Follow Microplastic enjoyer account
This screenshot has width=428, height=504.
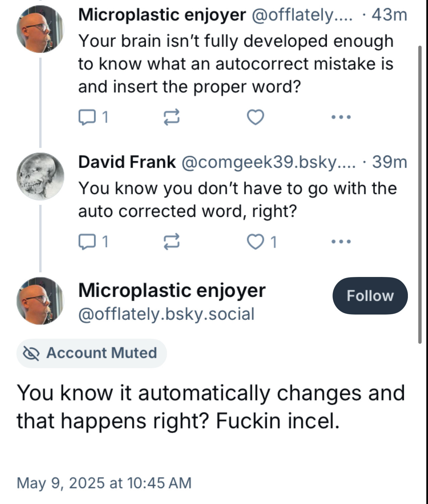[x=370, y=296]
